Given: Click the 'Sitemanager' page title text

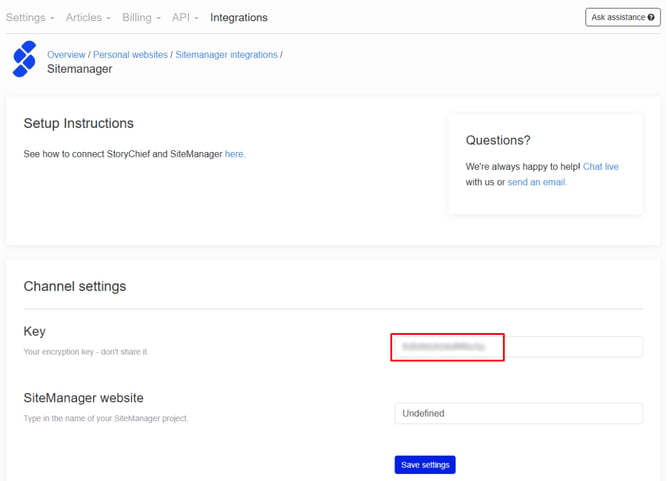Looking at the screenshot, I should click(79, 69).
